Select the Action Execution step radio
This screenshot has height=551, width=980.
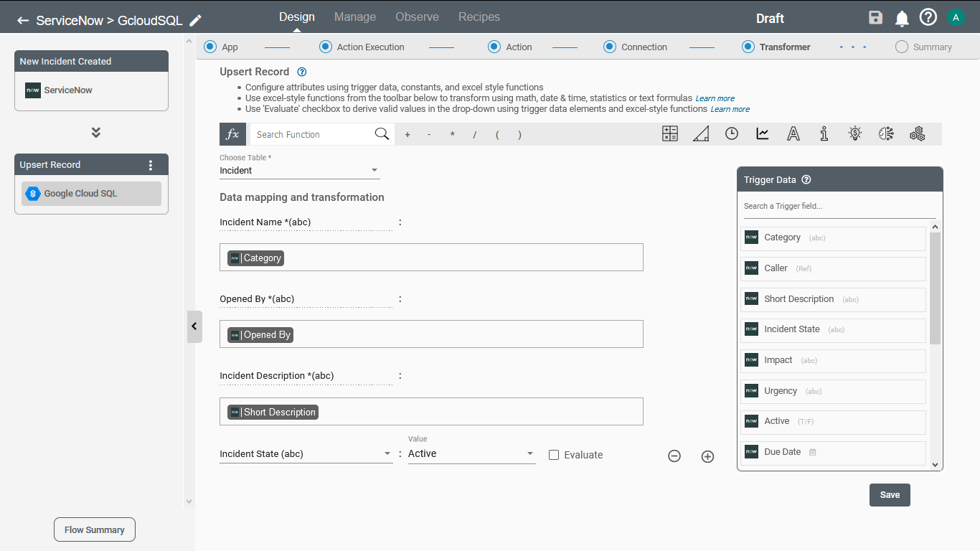pos(326,47)
